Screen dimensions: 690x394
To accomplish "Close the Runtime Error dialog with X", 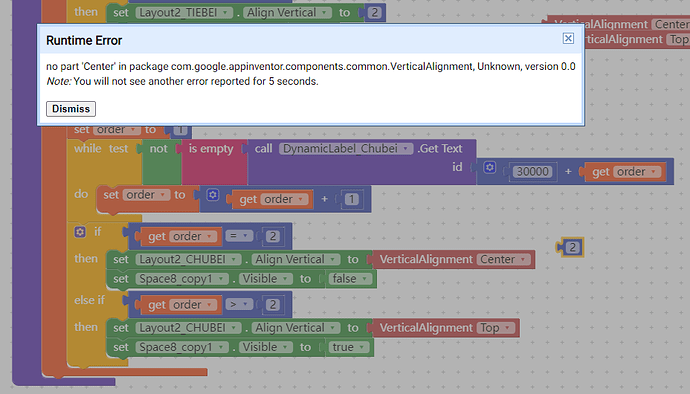I will [568, 39].
